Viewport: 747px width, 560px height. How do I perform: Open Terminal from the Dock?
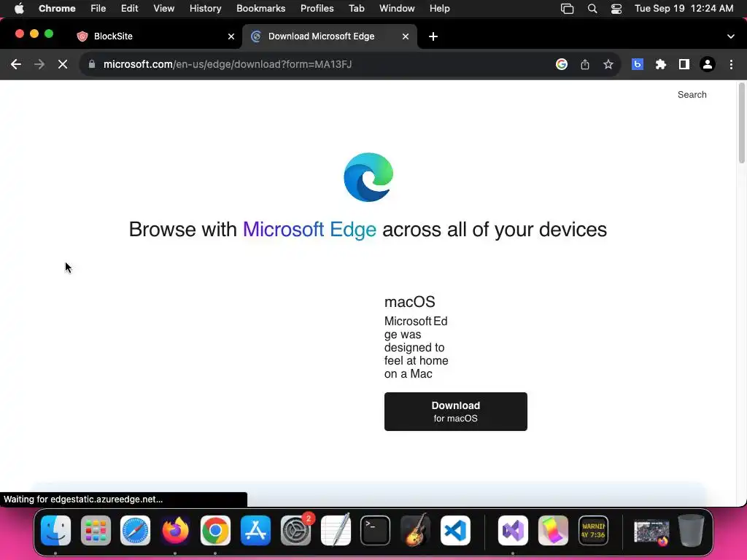coord(376,531)
